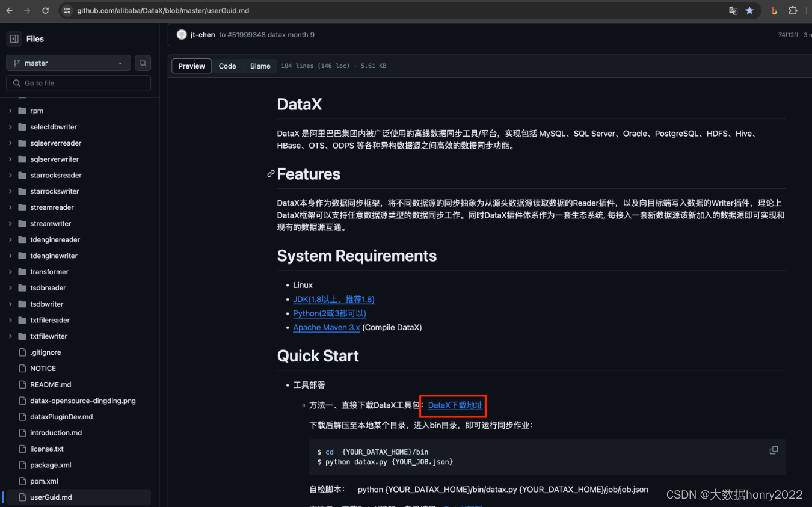Expand the streamreader folder chevron
Screen dimensions: 812x507
point(10,207)
